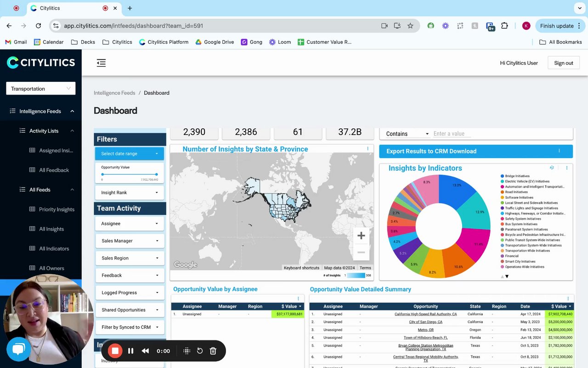588x368 pixels.
Task: Click the Intelligence Feeds breadcrumb link
Action: pos(114,93)
